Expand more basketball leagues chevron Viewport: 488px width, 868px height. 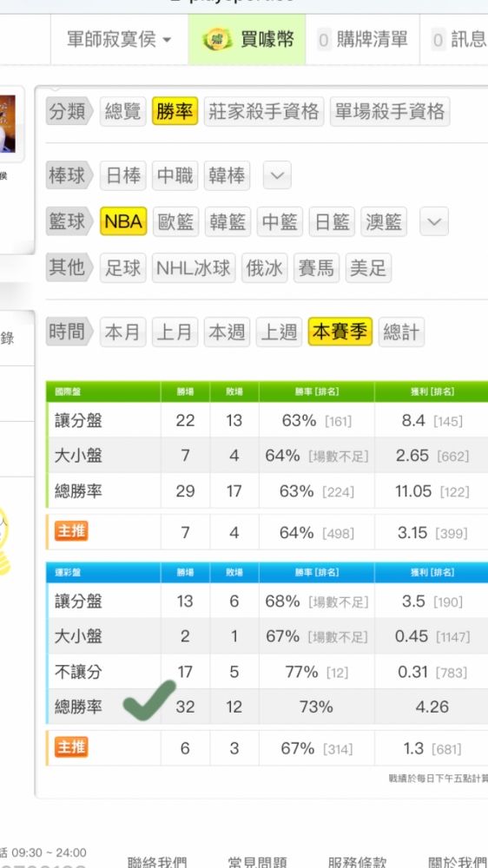[x=434, y=221]
